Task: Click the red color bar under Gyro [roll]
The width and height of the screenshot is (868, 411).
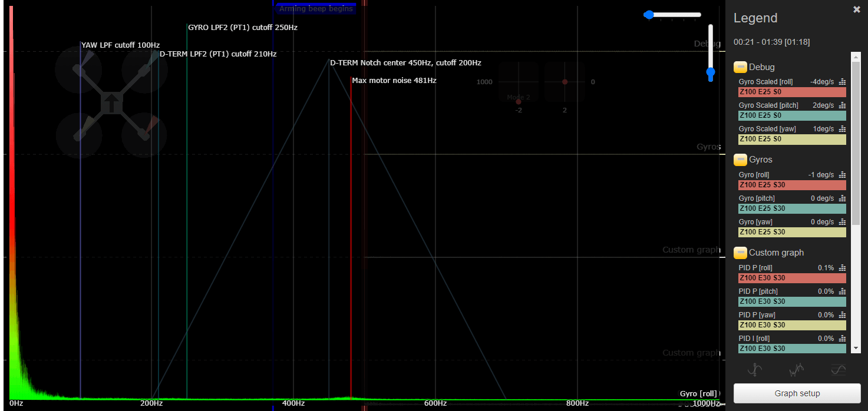Action: 792,185
